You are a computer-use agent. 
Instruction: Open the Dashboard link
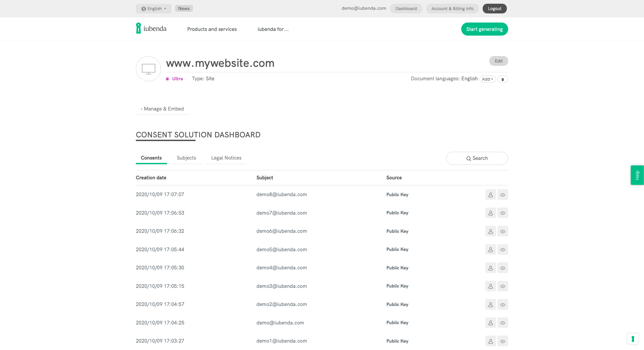406,9
